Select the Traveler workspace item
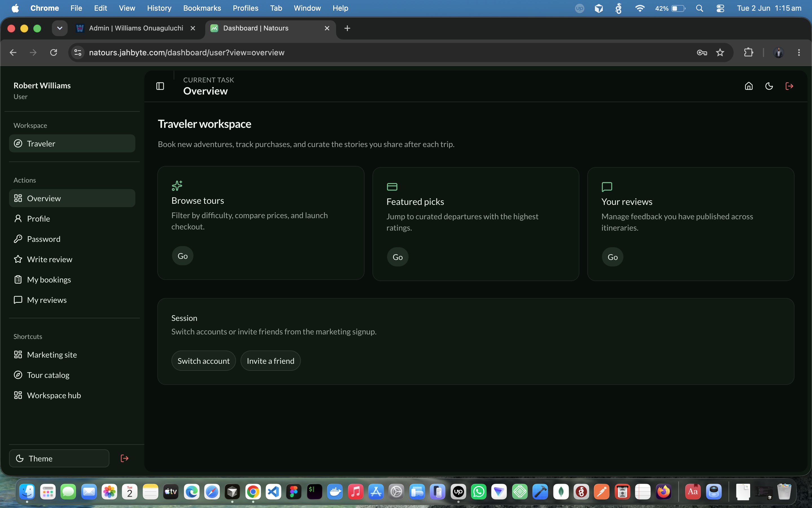Image resolution: width=812 pixels, height=508 pixels. pyautogui.click(x=72, y=143)
